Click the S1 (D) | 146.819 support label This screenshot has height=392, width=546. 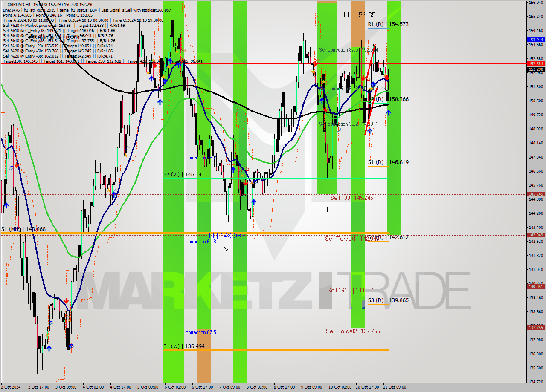point(388,162)
